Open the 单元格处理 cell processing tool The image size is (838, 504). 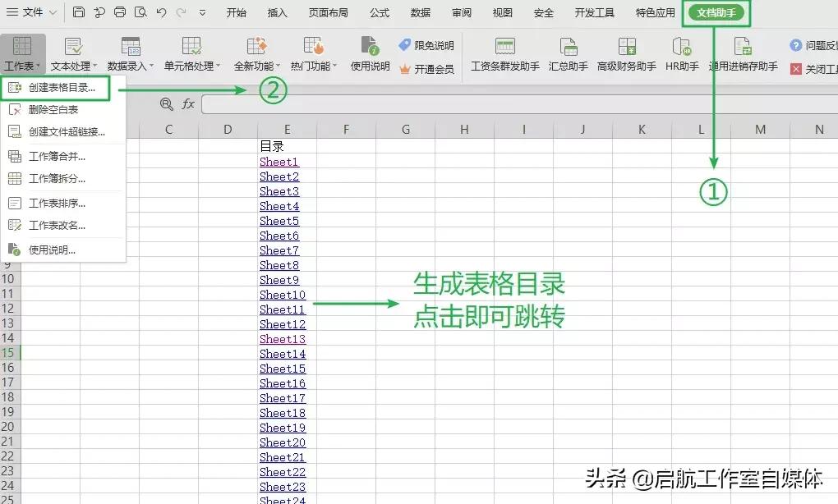point(191,54)
